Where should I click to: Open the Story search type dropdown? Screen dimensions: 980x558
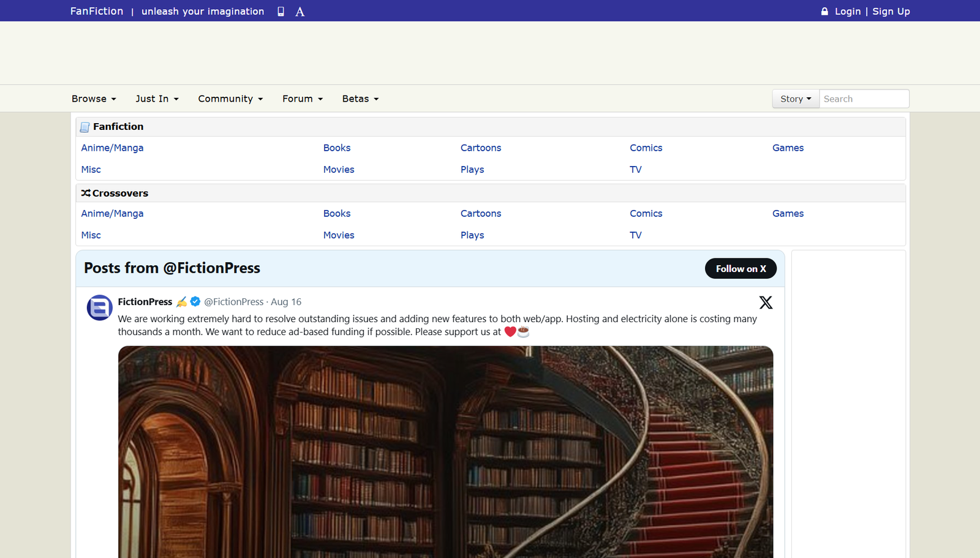click(x=796, y=99)
